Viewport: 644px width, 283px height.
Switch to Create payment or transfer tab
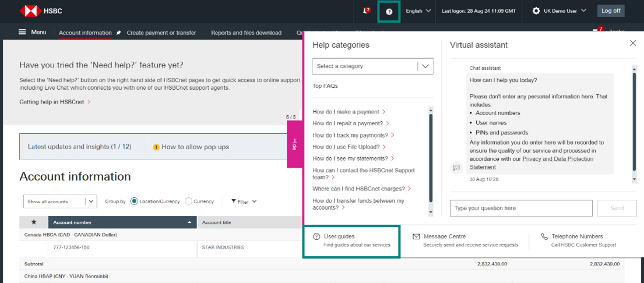[161, 33]
